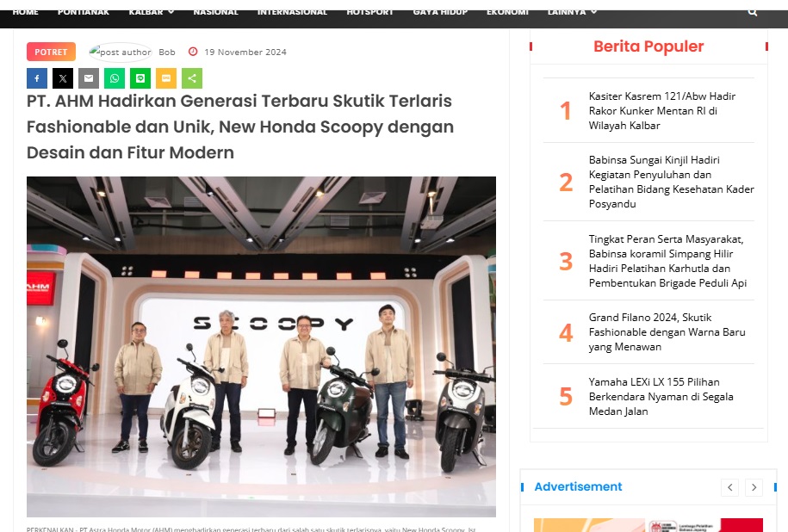Share article via email icon
Image resolution: width=788 pixels, height=532 pixels.
pos(89,78)
